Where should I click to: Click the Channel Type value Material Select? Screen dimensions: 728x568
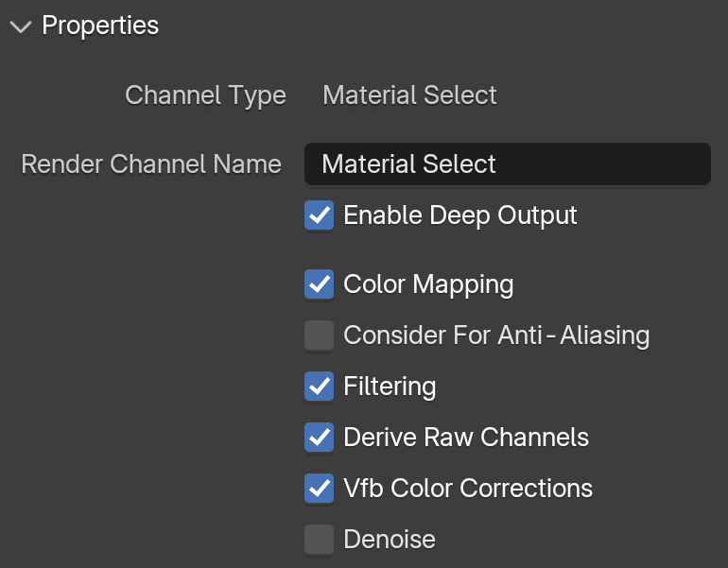click(409, 95)
